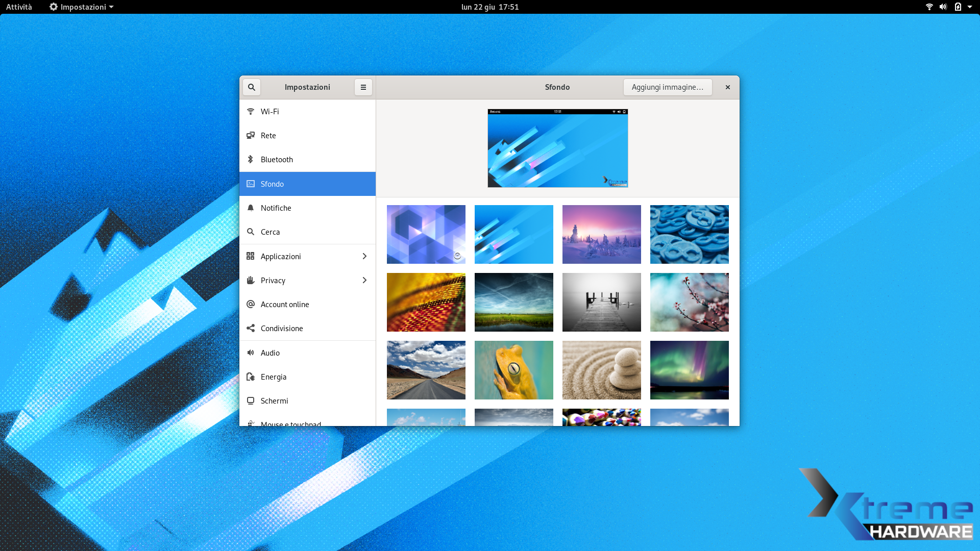Open the system menu dropdown arrow in top bar
This screenshot has height=551, width=980.
pos(970,7)
